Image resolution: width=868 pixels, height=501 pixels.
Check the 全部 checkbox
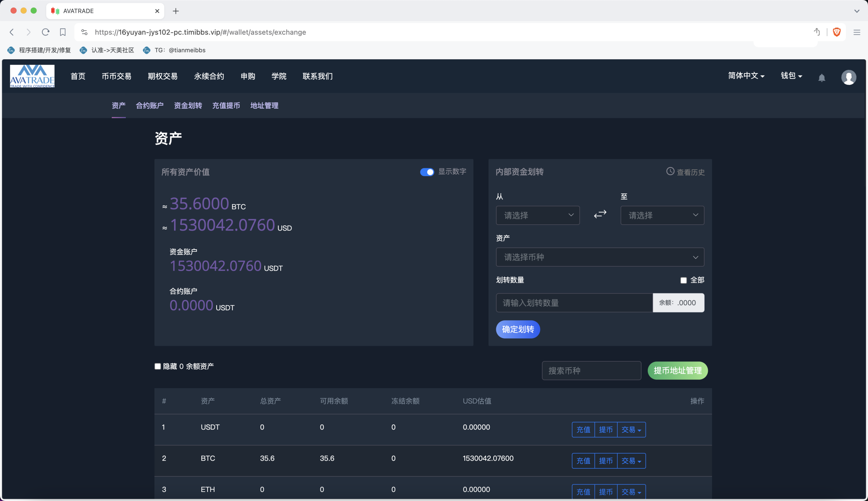click(683, 280)
